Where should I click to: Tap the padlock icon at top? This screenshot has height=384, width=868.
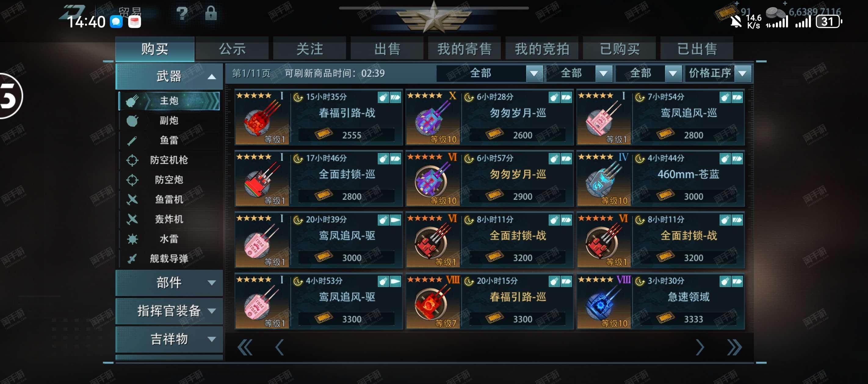(x=211, y=13)
